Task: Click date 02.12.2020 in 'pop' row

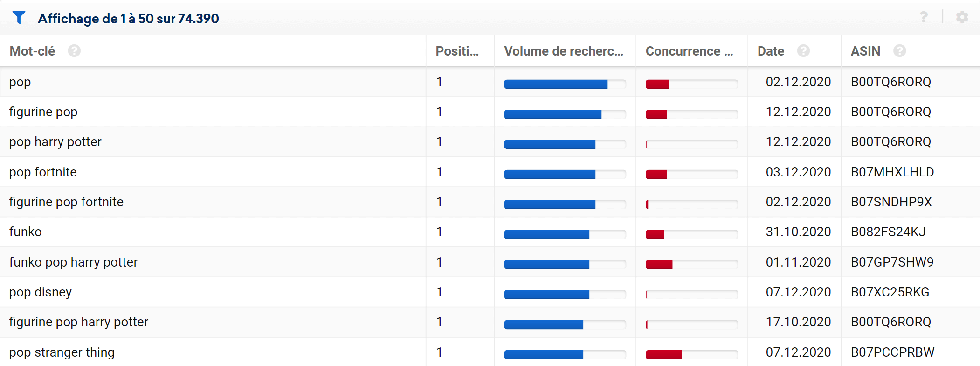Action: (798, 82)
